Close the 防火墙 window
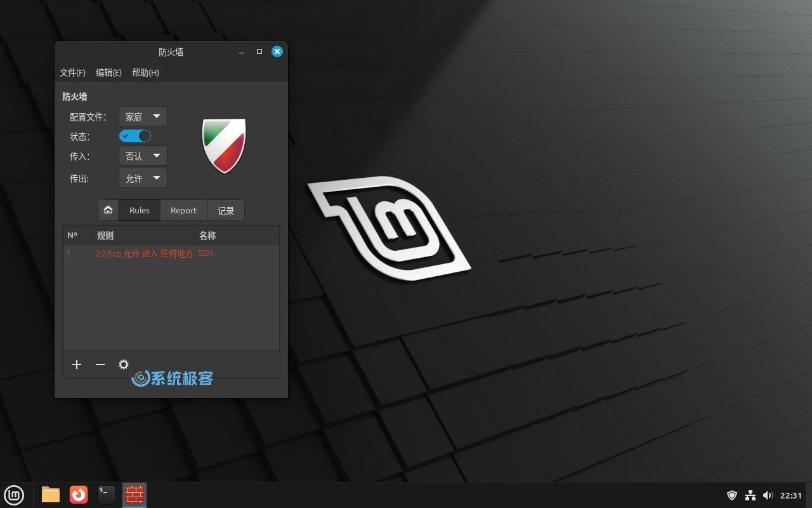 pos(277,51)
